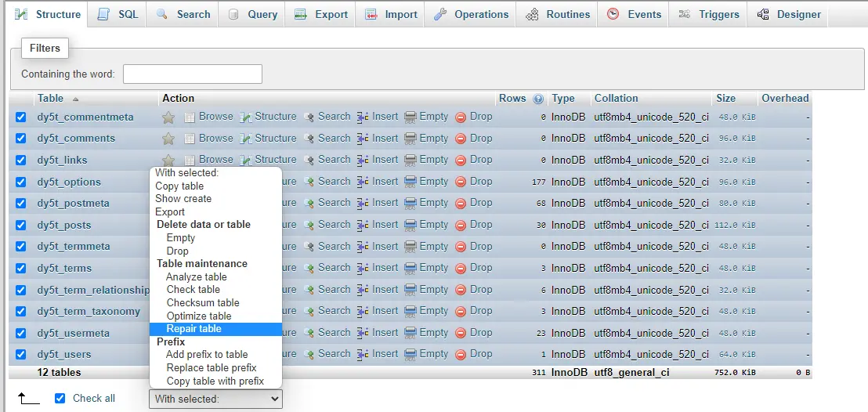
Task: Click the Structure icon for dy5t_links row
Action: (246, 161)
